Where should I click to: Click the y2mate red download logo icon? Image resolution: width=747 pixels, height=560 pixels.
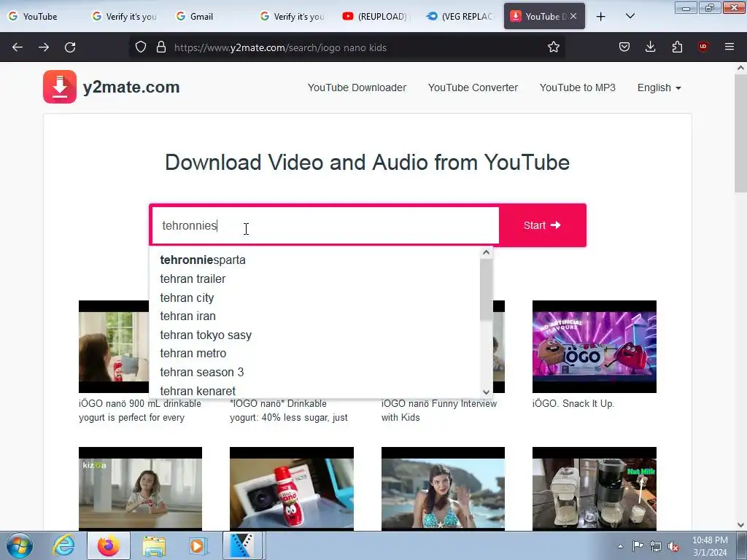coord(60,87)
